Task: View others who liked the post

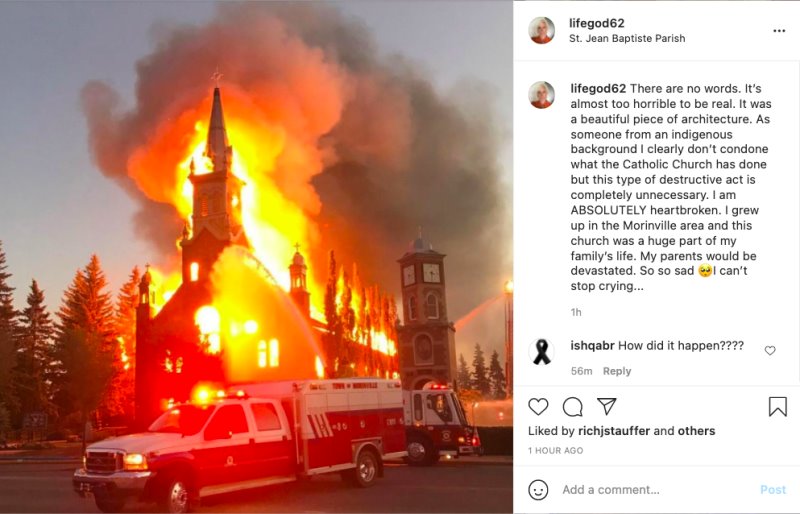Action: pos(696,431)
